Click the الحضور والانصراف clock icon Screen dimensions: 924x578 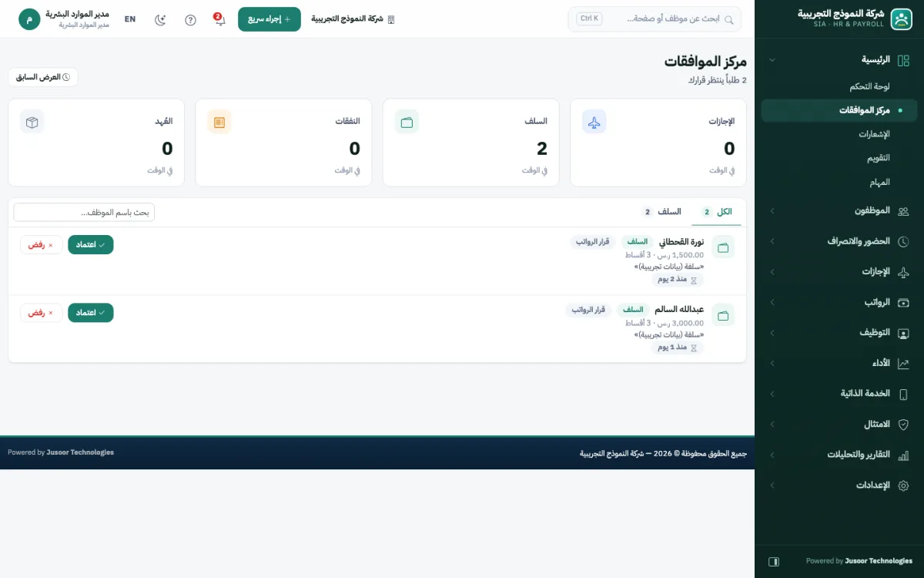coord(904,241)
